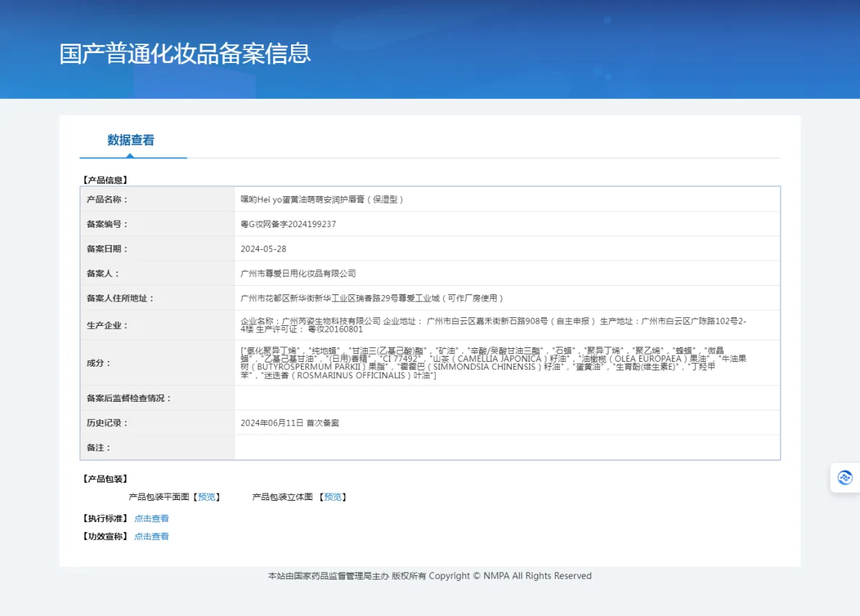The width and height of the screenshot is (860, 616).
Task: Click the page title 国产普通化妆品备案信息
Action: pyautogui.click(x=185, y=54)
